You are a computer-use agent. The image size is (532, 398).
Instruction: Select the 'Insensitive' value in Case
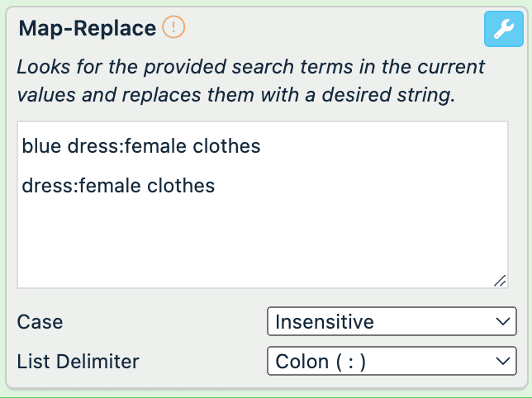coord(324,321)
